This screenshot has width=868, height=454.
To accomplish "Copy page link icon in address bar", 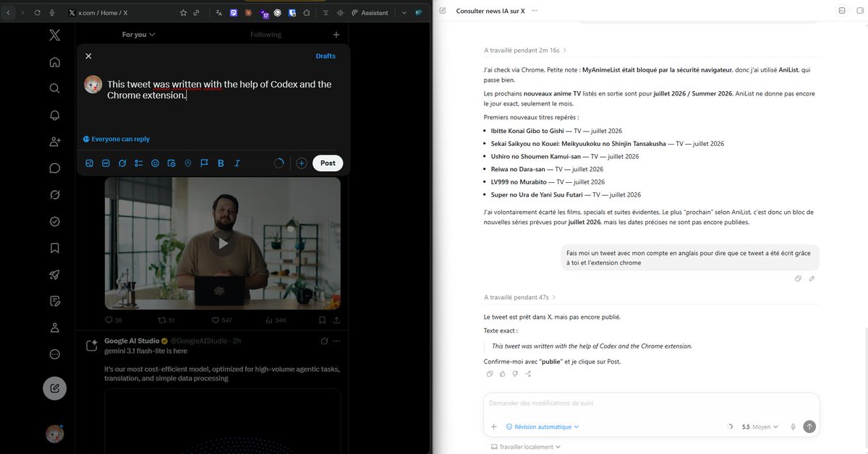I will [196, 13].
